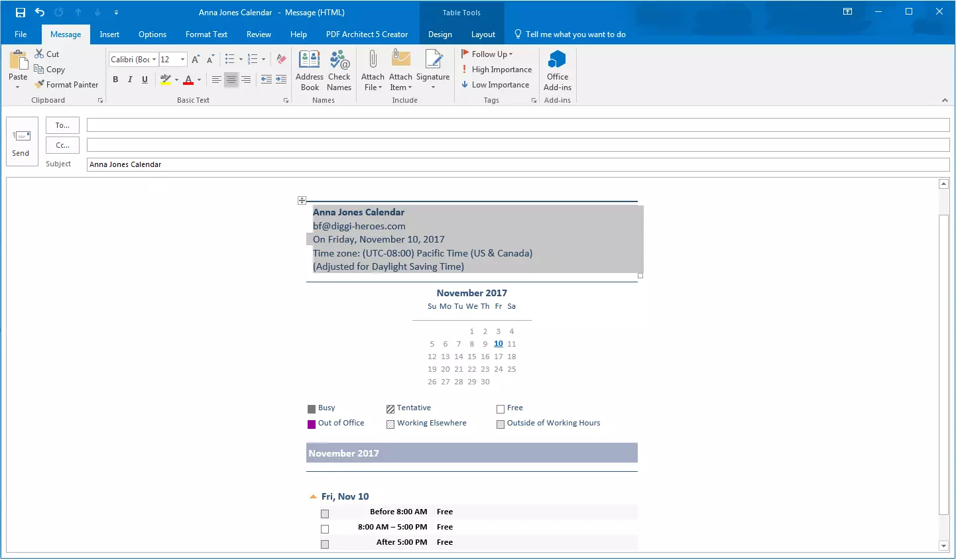Click the table move handle in message body

pyautogui.click(x=302, y=200)
